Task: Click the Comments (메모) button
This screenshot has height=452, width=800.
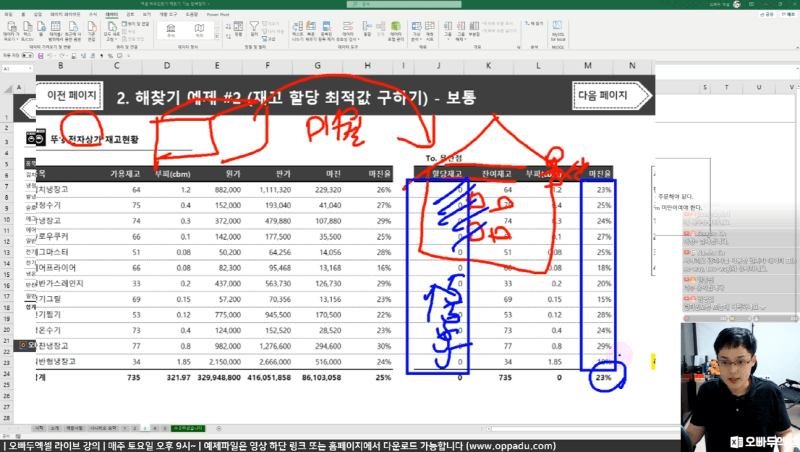Action: [788, 14]
